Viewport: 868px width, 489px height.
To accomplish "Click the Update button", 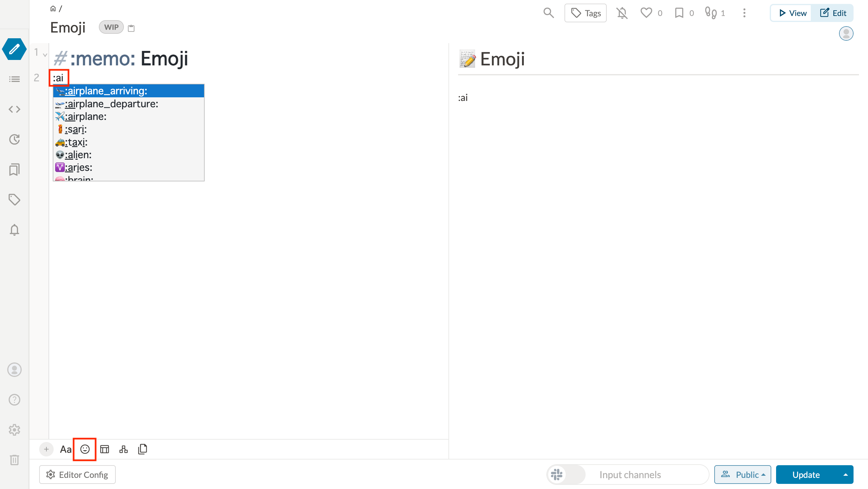I will coord(806,475).
